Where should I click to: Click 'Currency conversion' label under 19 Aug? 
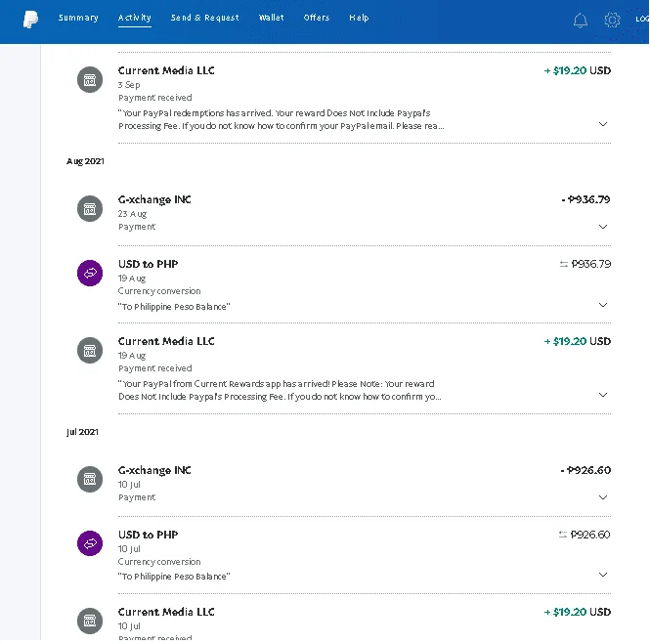click(x=159, y=291)
